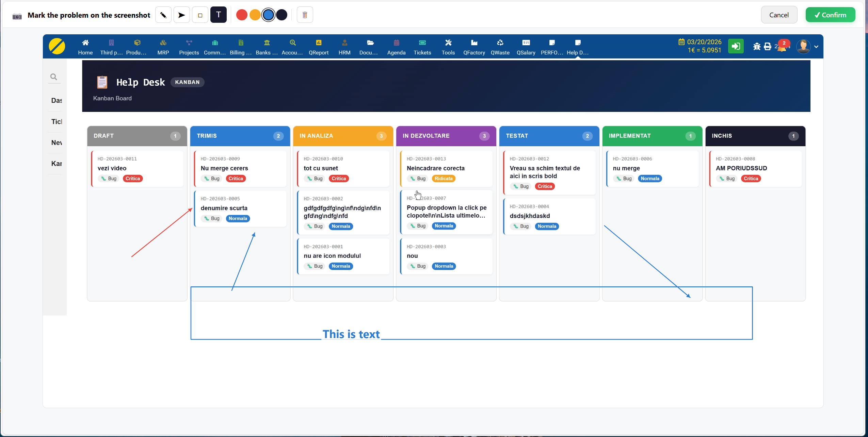The width and height of the screenshot is (868, 437).
Task: Open the 'Nu merge cerers' ticket card
Action: 240,169
